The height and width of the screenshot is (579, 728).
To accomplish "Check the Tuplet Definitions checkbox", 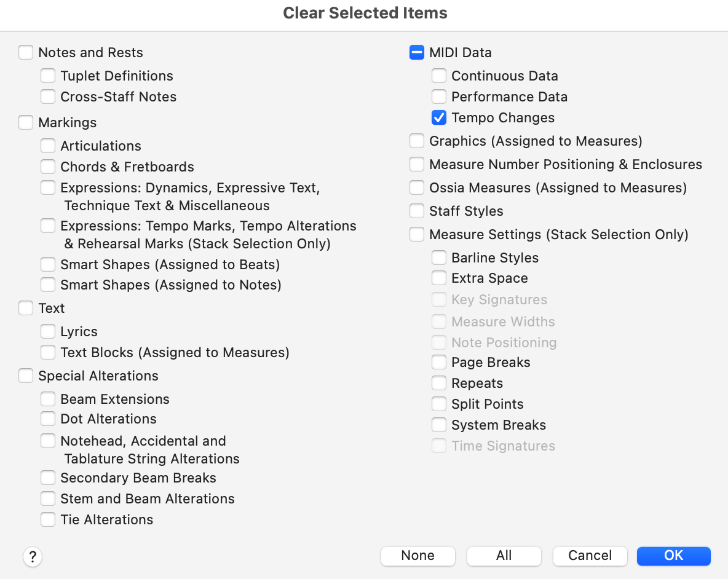I will point(48,76).
